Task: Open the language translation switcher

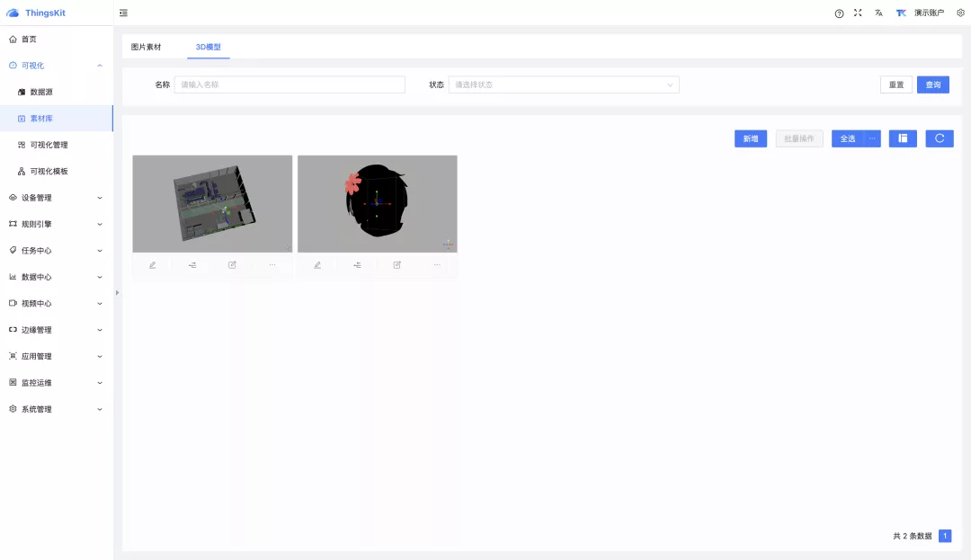Action: (x=878, y=13)
